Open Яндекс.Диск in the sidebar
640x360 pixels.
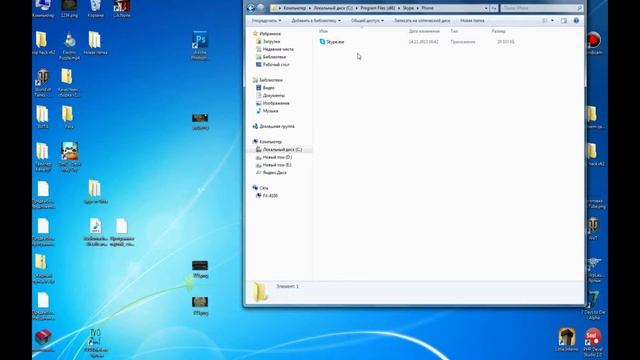tap(274, 173)
